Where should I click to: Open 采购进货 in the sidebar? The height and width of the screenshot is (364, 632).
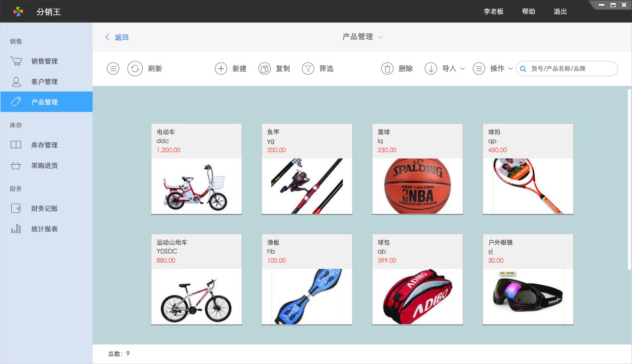[44, 166]
